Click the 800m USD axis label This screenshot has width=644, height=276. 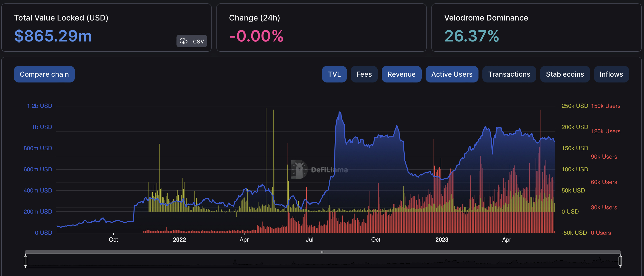click(x=38, y=148)
